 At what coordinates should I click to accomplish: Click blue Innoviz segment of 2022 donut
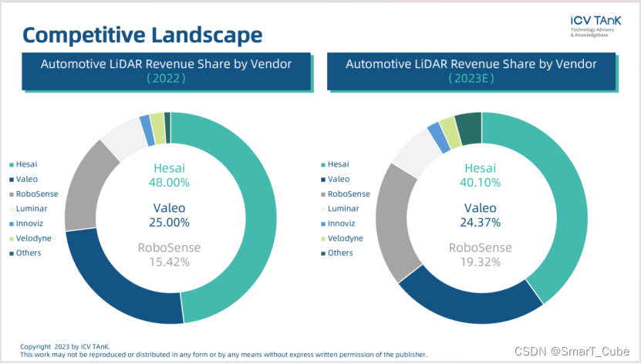[x=147, y=130]
